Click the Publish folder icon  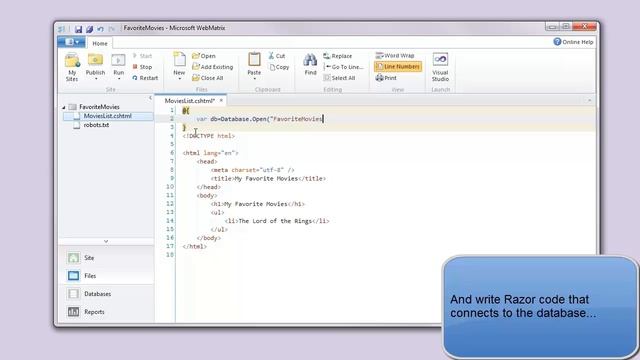(95, 61)
